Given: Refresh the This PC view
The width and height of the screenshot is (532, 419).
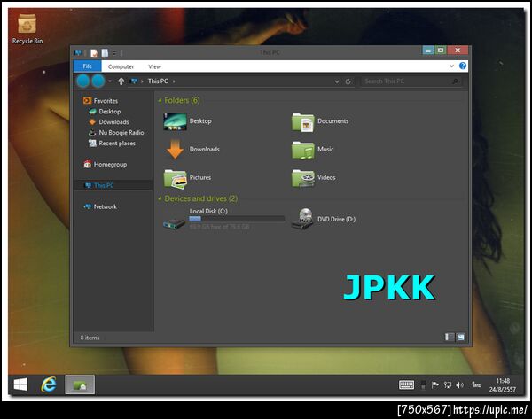Looking at the screenshot, I should coord(348,81).
